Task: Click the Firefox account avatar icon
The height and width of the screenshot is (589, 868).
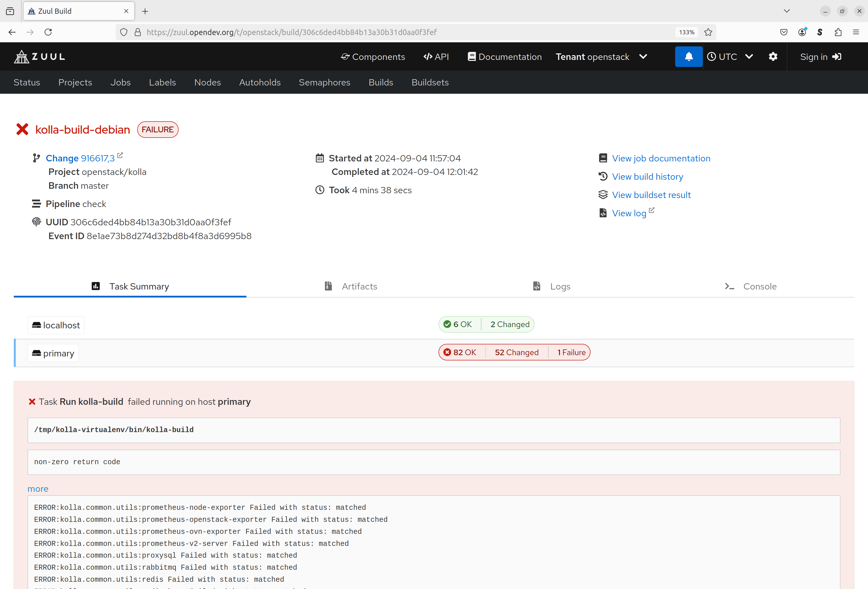Action: pos(802,32)
